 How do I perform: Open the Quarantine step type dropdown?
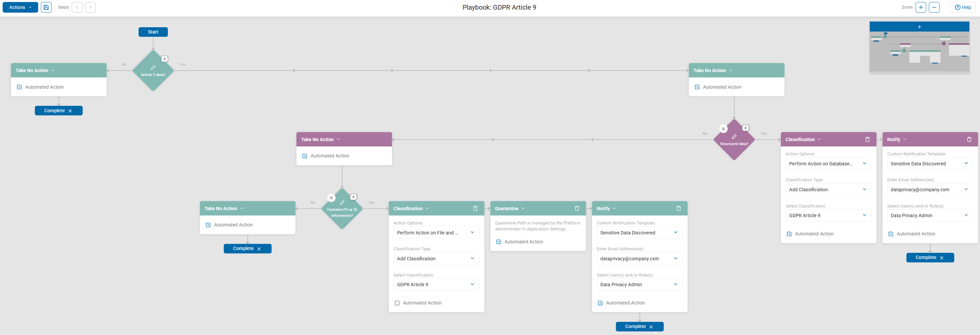523,209
